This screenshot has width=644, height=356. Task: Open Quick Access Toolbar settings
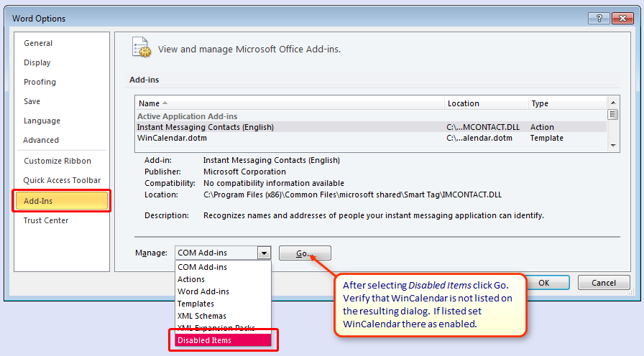pyautogui.click(x=62, y=180)
